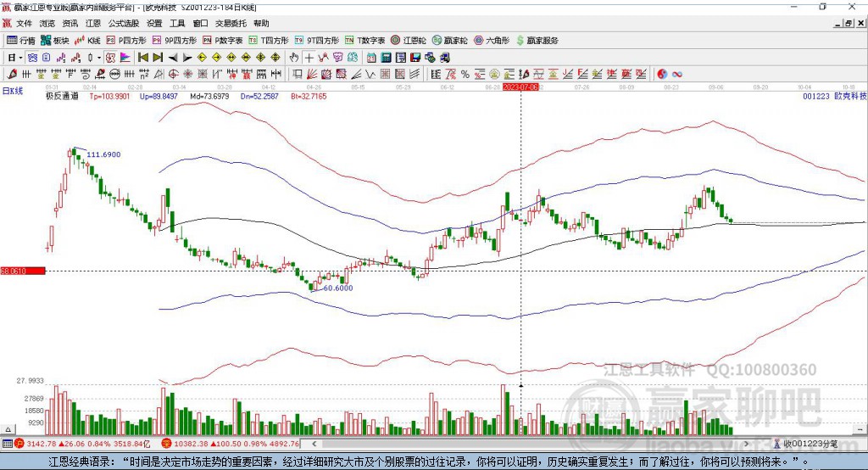Click the 收001223分笔 status button

(x=805, y=444)
